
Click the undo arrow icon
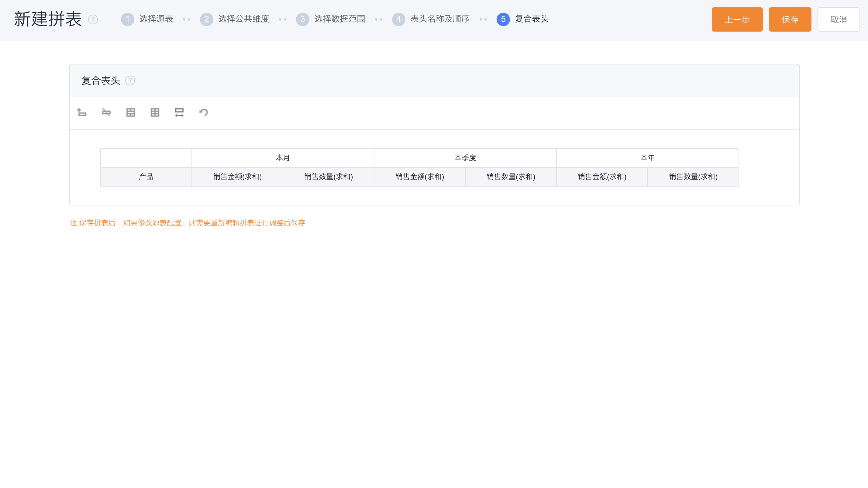(x=204, y=112)
